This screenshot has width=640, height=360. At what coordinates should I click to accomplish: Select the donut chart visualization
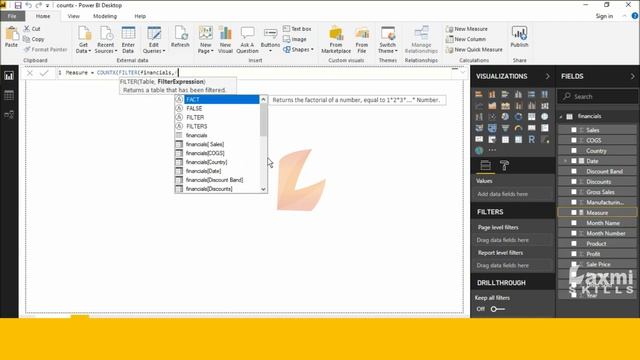(x=518, y=117)
